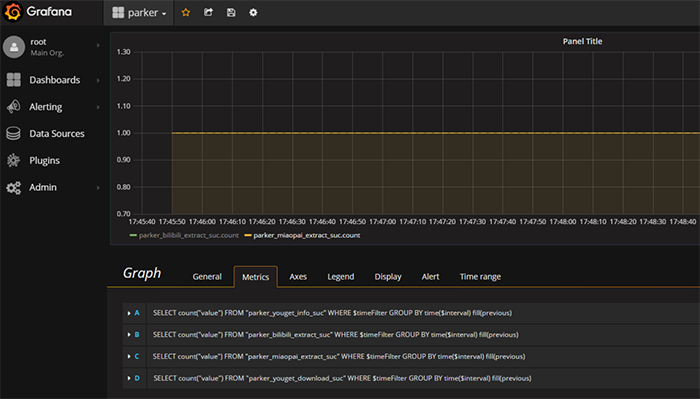Expand query C row

point(129,357)
